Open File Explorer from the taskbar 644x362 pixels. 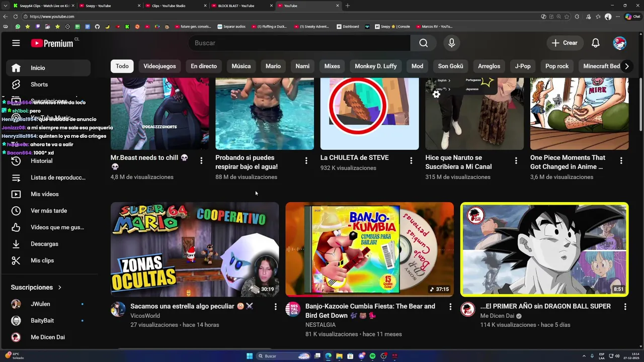point(339,356)
